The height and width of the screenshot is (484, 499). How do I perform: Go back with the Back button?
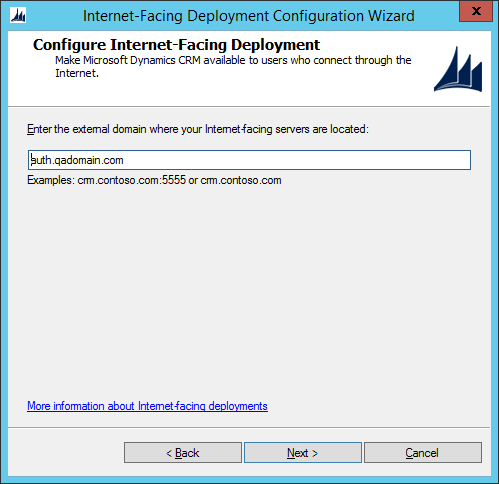coord(183,453)
